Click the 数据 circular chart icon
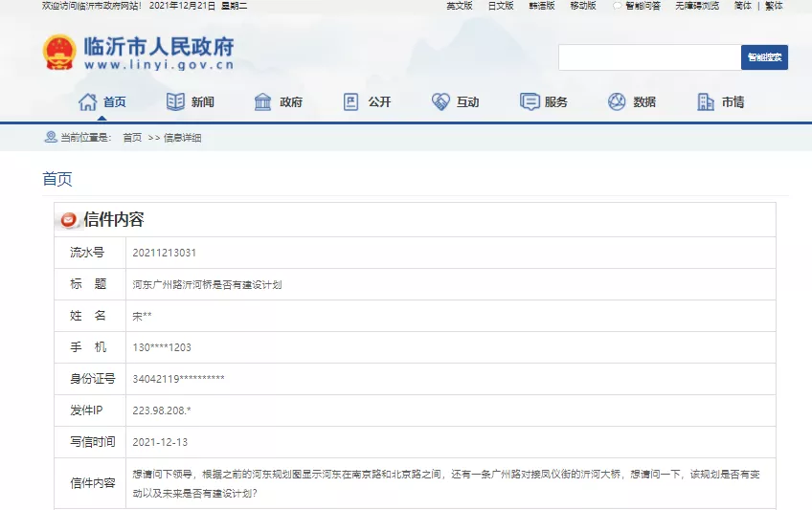Screen dimensions: 812x510 [x=617, y=101]
